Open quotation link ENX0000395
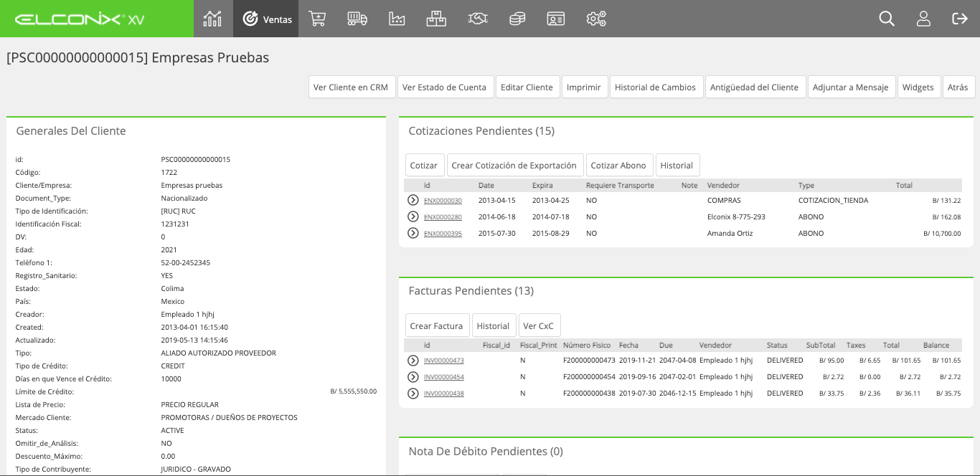 tap(443, 234)
